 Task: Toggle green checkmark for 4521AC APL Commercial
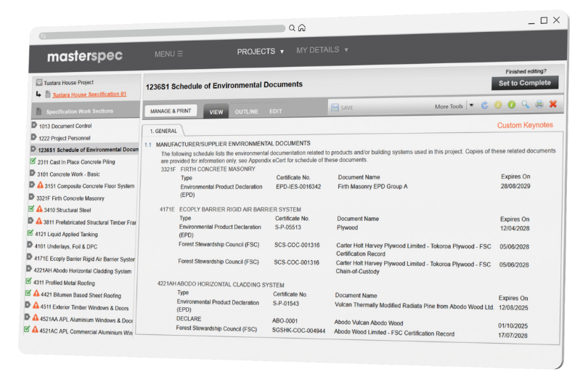[27, 329]
